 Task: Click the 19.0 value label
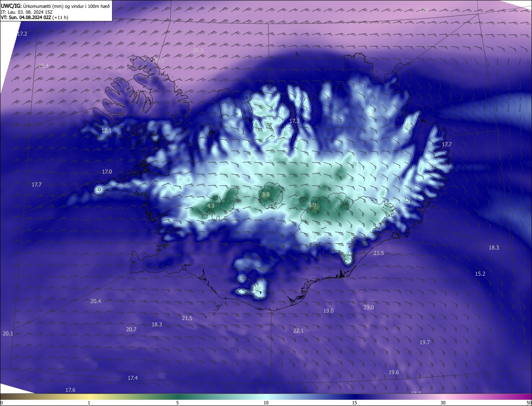pyautogui.click(x=328, y=311)
